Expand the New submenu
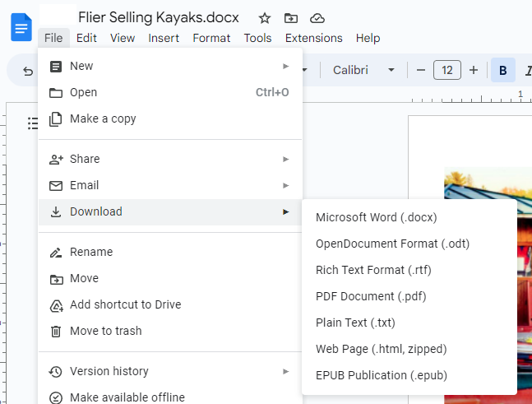This screenshot has width=532, height=404. click(x=170, y=66)
